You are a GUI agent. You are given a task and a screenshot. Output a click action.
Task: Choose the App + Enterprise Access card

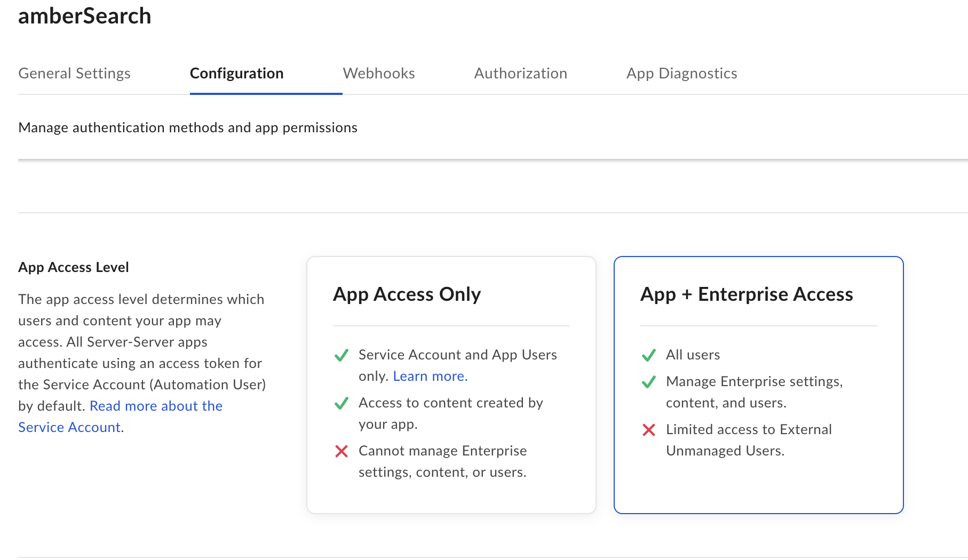[758, 385]
